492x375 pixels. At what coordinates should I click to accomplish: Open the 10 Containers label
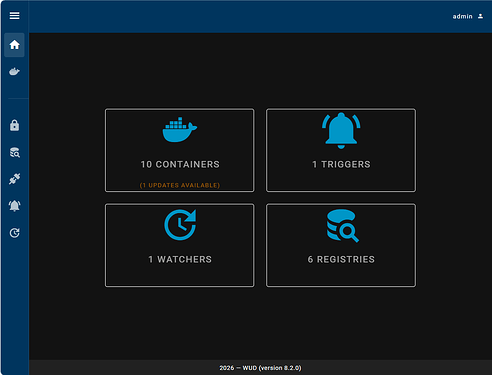pyautogui.click(x=180, y=164)
